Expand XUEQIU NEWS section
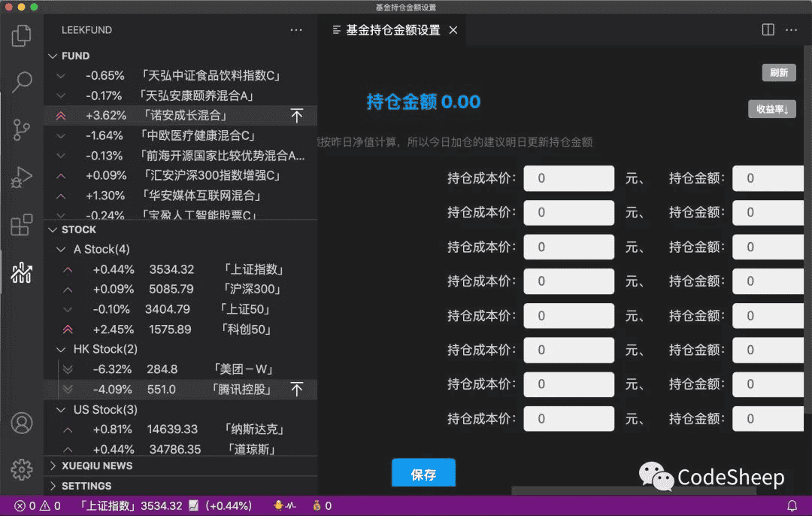The image size is (812, 516). [x=180, y=466]
